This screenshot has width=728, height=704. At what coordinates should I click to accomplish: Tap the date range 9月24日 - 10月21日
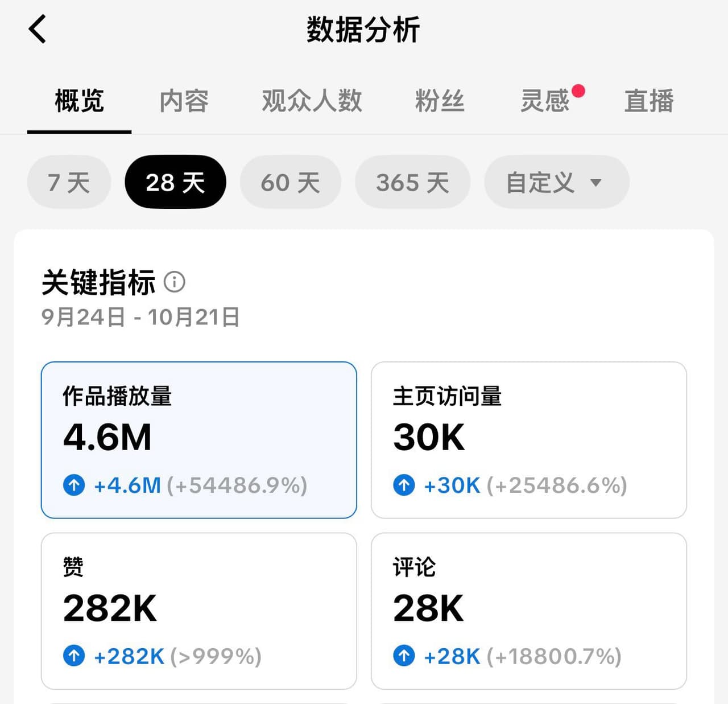pos(140,317)
